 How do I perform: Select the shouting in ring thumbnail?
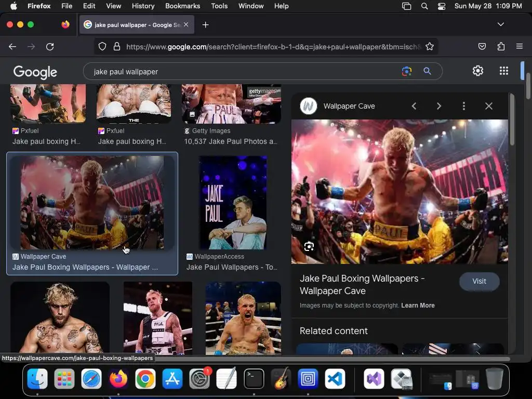click(x=243, y=317)
